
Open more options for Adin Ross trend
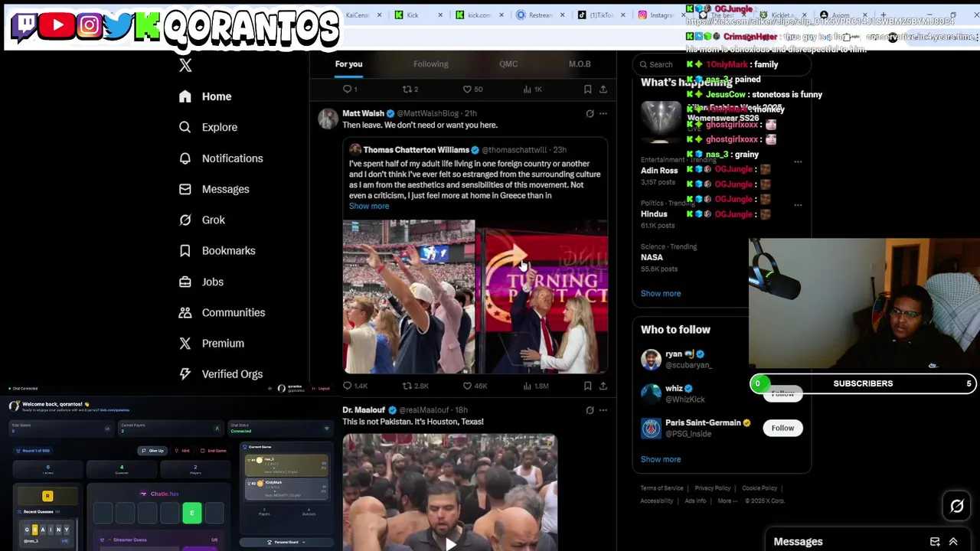pyautogui.click(x=798, y=161)
